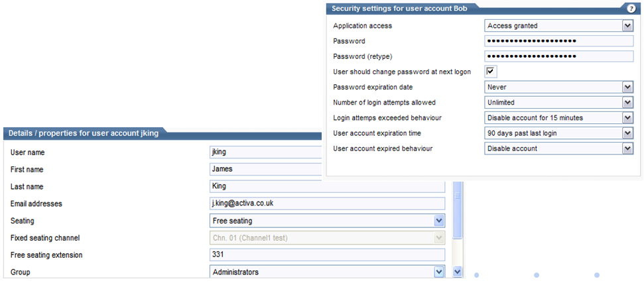This screenshot has height=285, width=644.
Task: Toggle change password at next logon
Action: [x=490, y=72]
